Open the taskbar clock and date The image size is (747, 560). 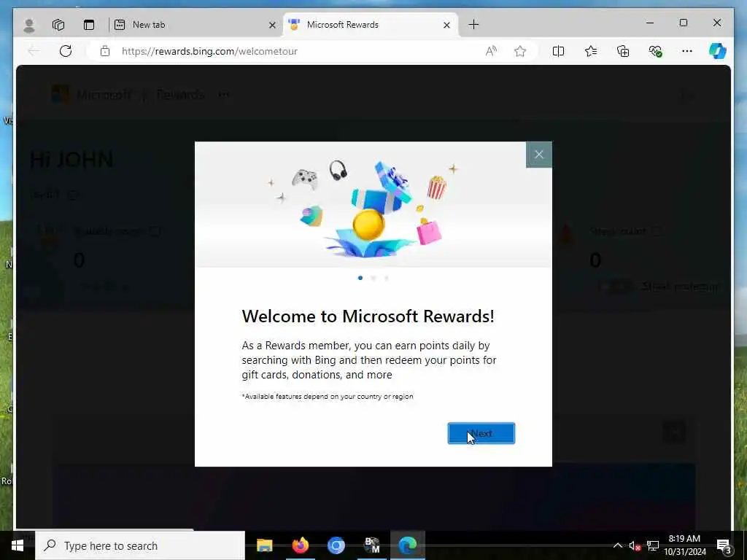click(x=684, y=545)
